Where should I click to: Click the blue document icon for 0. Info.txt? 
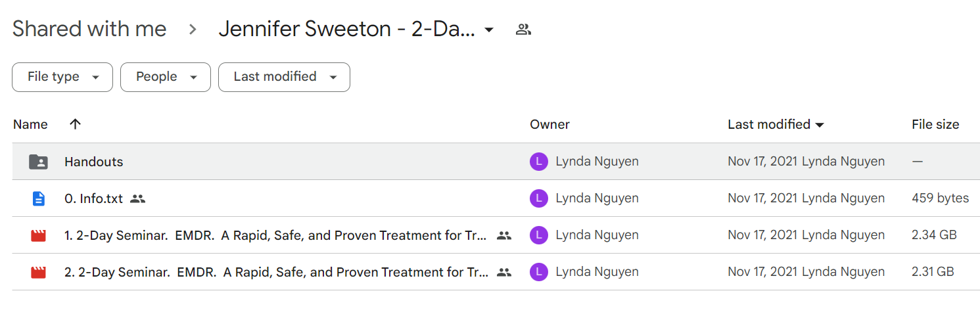39,198
